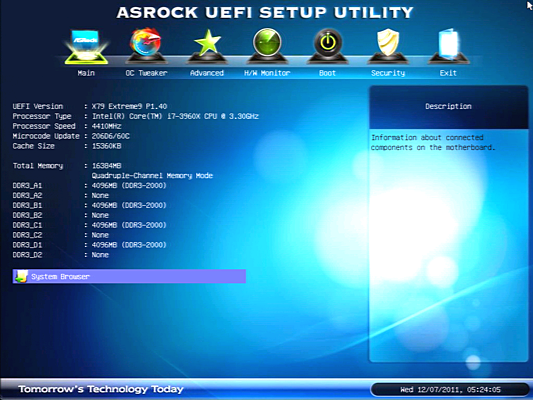Screen dimensions: 533x400
Task: Open the H/W Monitor menu label
Action: coord(267,73)
